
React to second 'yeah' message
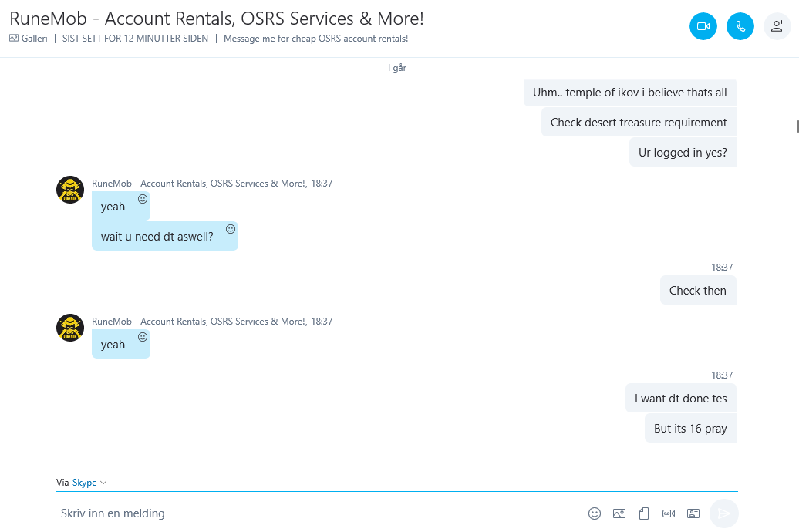coord(143,337)
